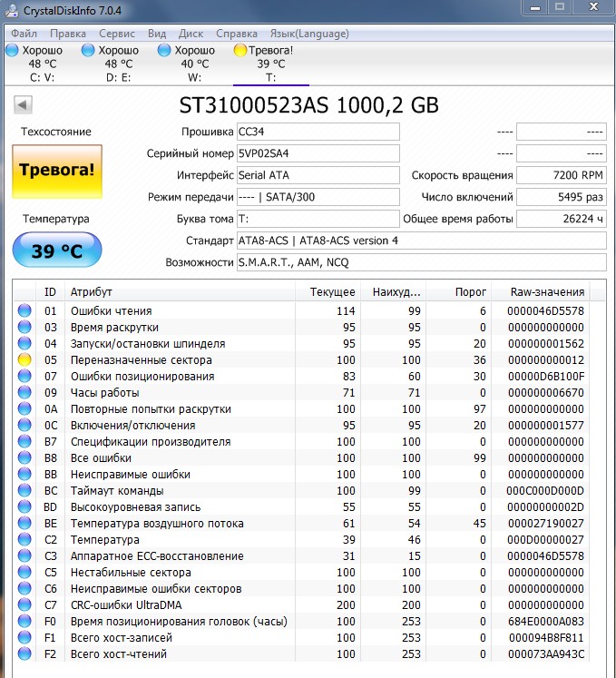
Task: Click the total hours field 26224 ч
Action: pyautogui.click(x=562, y=219)
